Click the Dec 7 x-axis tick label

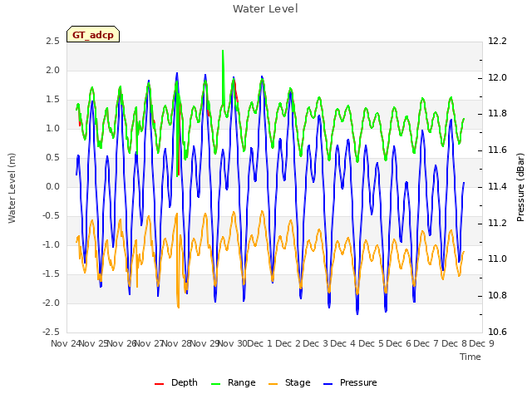point(426,343)
